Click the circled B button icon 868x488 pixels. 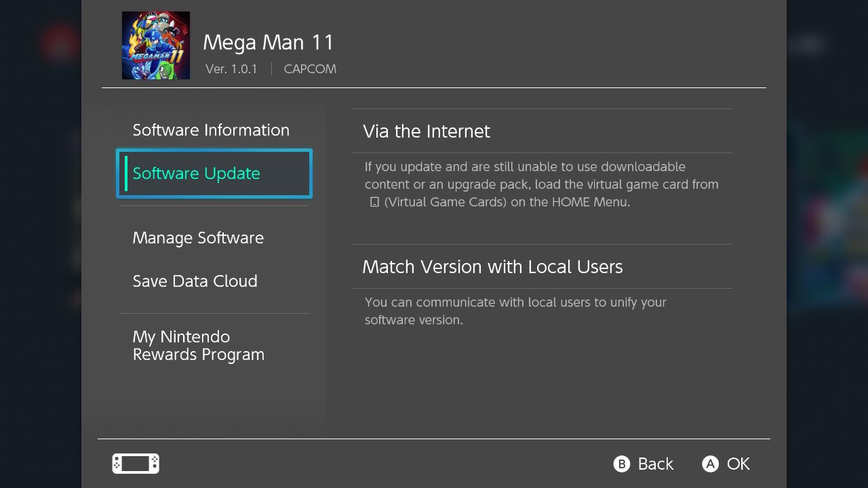[x=622, y=464]
